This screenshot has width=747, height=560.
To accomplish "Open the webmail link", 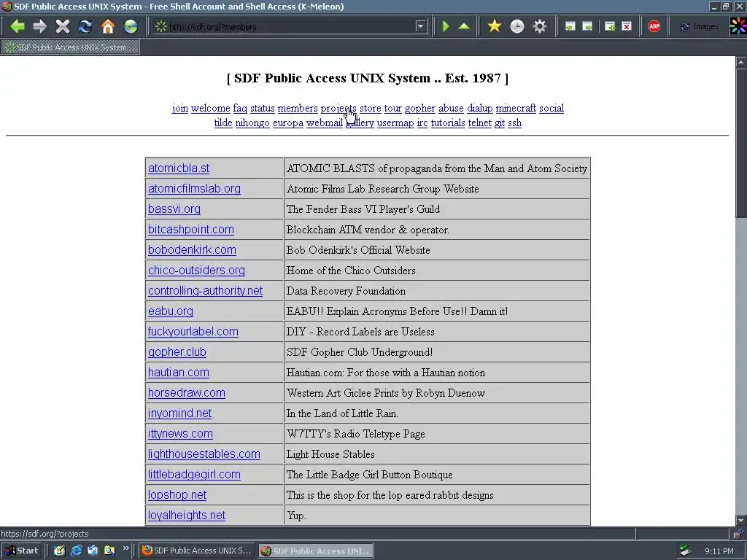I will click(x=325, y=122).
